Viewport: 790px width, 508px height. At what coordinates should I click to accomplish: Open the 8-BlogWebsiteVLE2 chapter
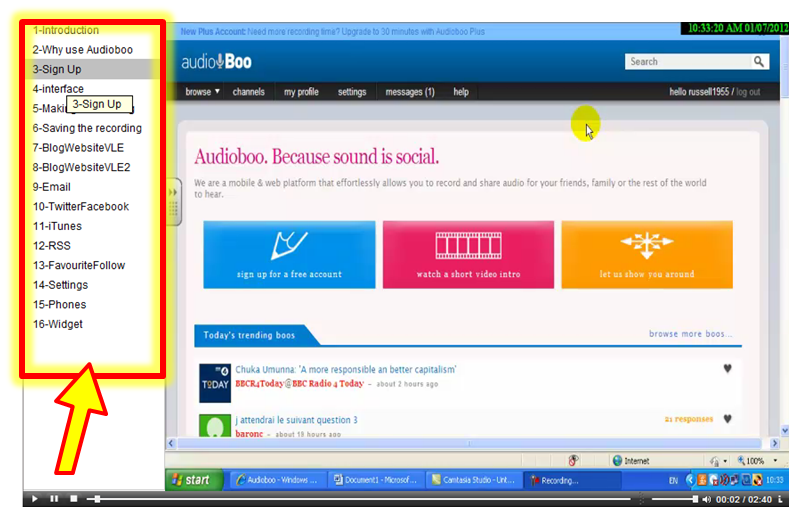82,167
